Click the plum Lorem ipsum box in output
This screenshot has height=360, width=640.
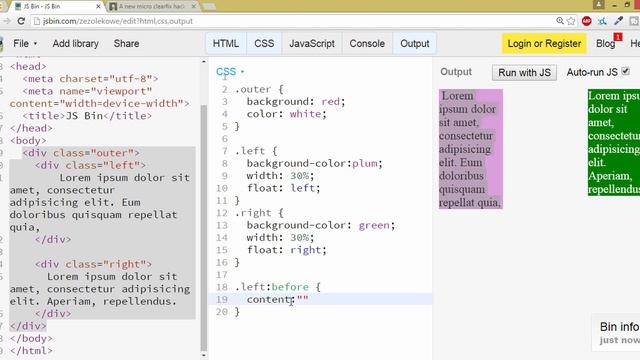(471, 149)
